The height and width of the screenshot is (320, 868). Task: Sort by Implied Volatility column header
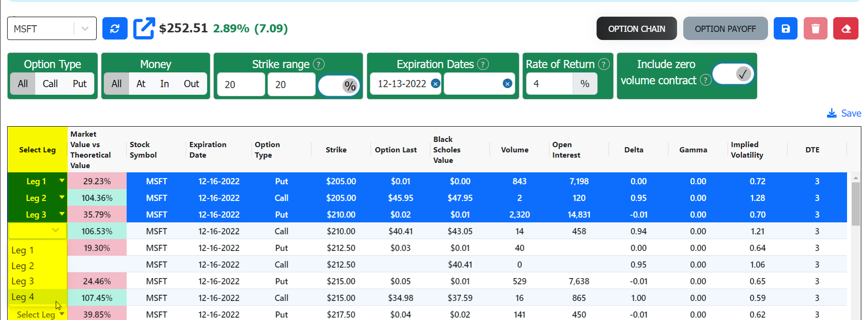click(x=747, y=150)
